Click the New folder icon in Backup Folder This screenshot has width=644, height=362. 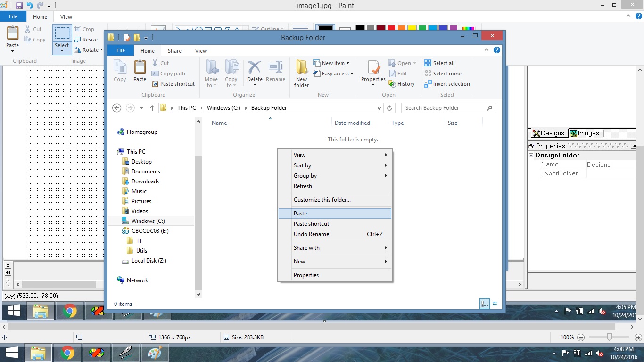pyautogui.click(x=302, y=67)
